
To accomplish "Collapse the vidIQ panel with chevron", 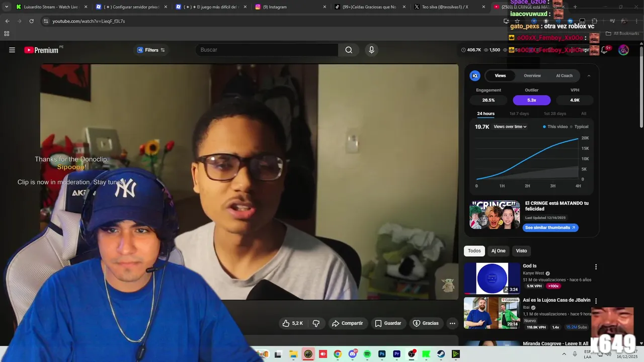I will [x=589, y=75].
